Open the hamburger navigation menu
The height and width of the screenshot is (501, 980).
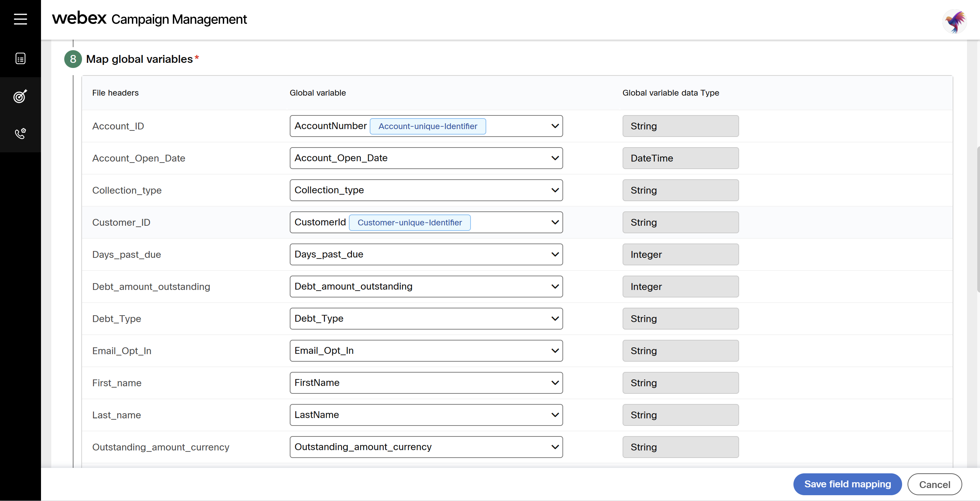[x=20, y=19]
